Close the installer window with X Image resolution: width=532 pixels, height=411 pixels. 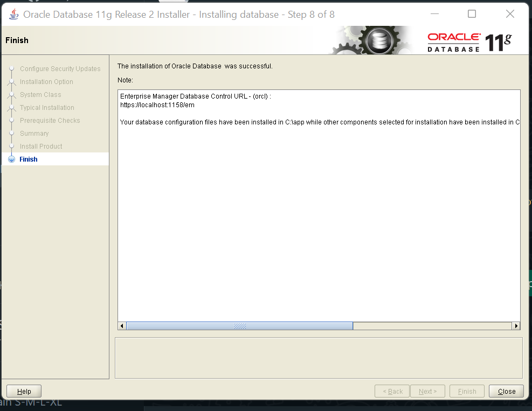point(510,14)
